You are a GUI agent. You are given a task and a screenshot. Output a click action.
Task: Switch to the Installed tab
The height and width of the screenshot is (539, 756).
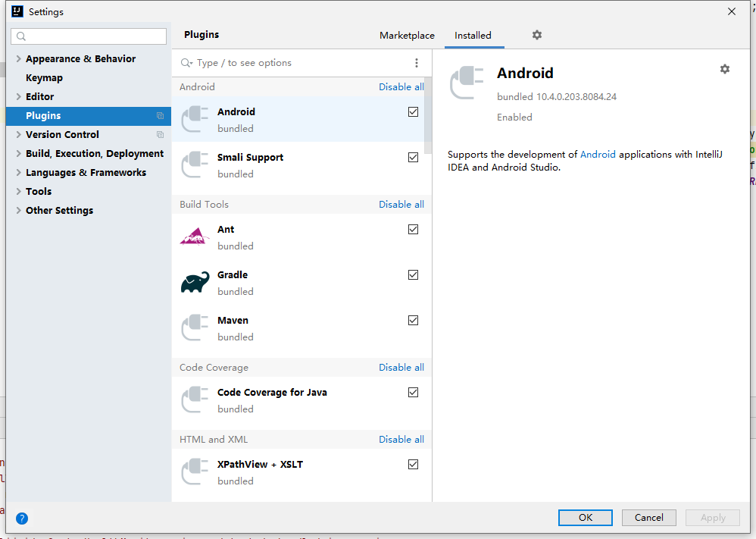(x=473, y=35)
